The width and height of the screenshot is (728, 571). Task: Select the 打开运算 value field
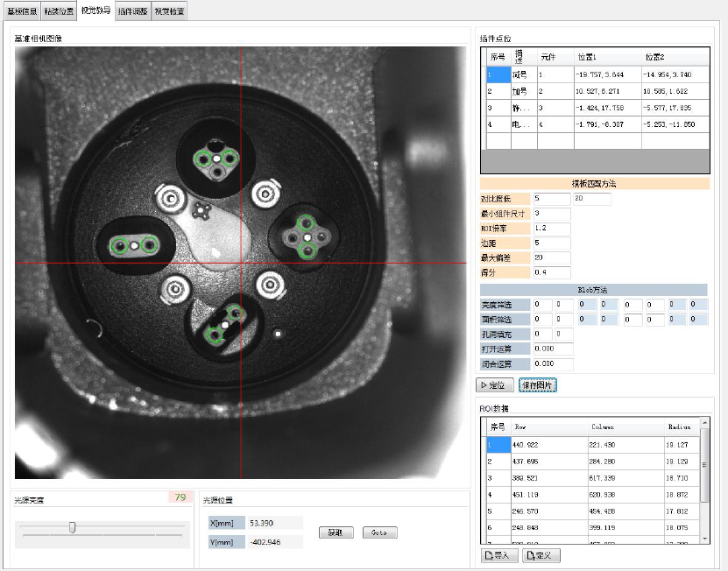[552, 349]
